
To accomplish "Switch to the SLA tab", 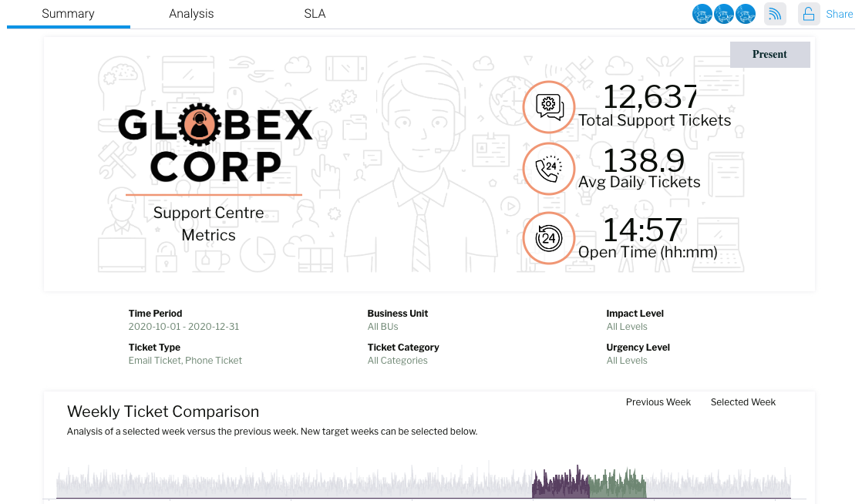I will 315,14.
